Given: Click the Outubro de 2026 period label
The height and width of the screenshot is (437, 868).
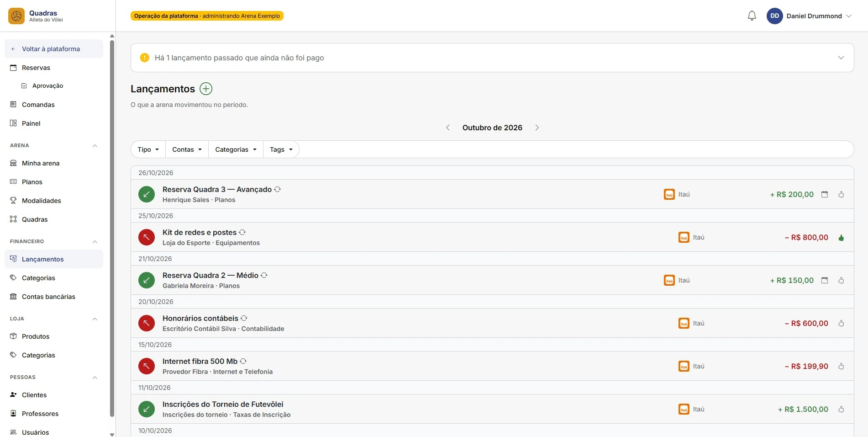Looking at the screenshot, I should [x=492, y=128].
